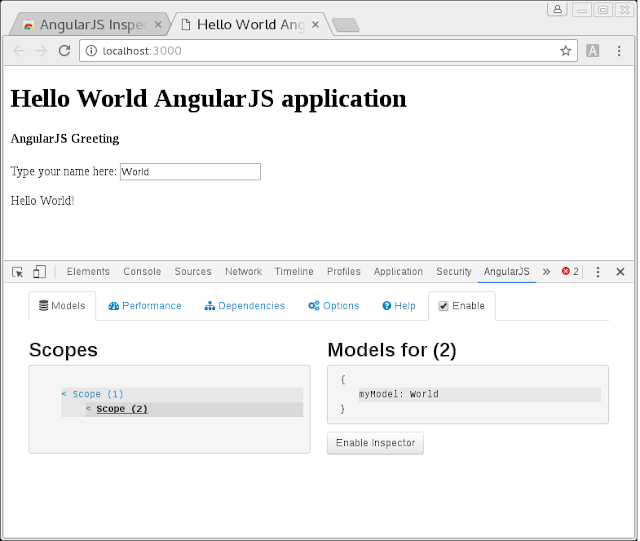Toggle the device toolbar icon

click(x=39, y=272)
